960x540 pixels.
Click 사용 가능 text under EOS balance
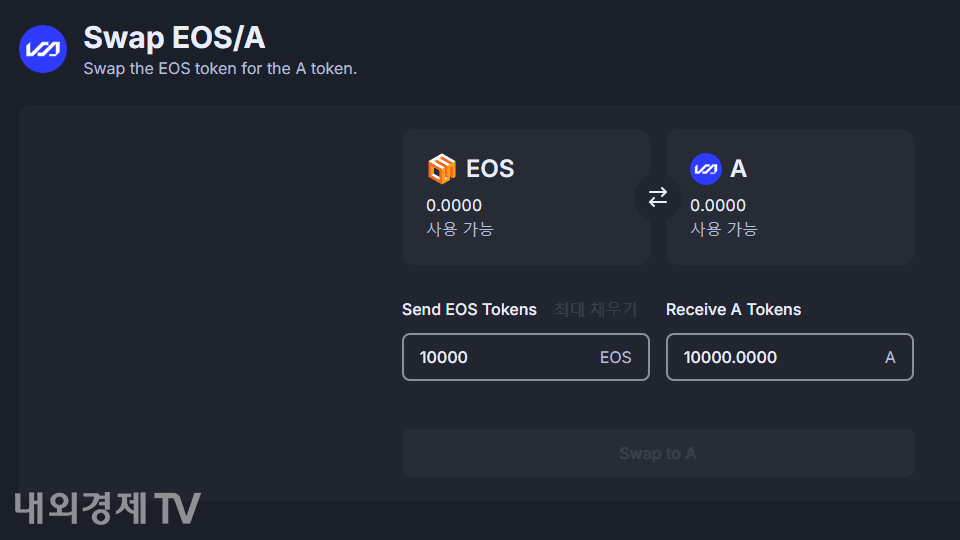[x=460, y=229]
